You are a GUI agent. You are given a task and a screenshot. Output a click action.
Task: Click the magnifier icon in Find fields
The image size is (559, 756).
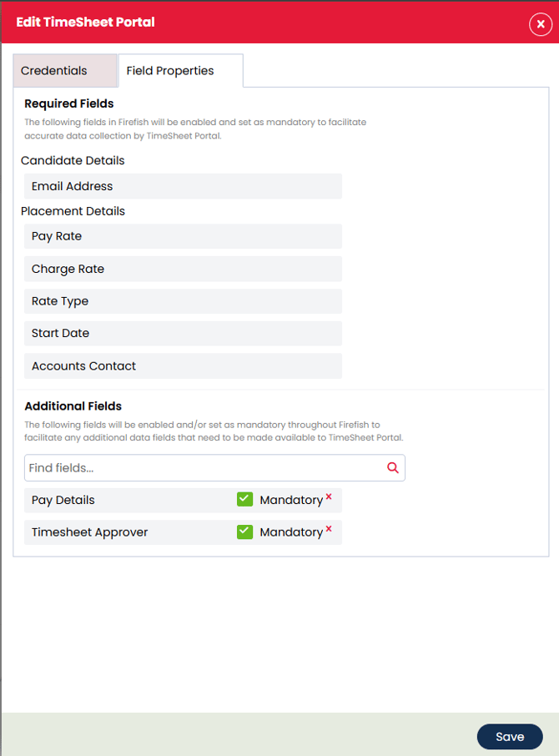click(393, 468)
